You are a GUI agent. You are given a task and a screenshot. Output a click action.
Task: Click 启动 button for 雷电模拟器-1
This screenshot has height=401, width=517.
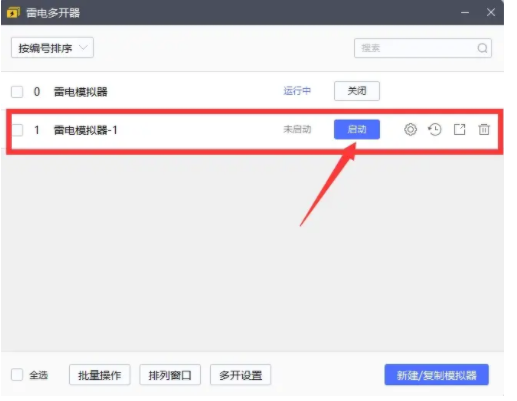click(x=357, y=129)
